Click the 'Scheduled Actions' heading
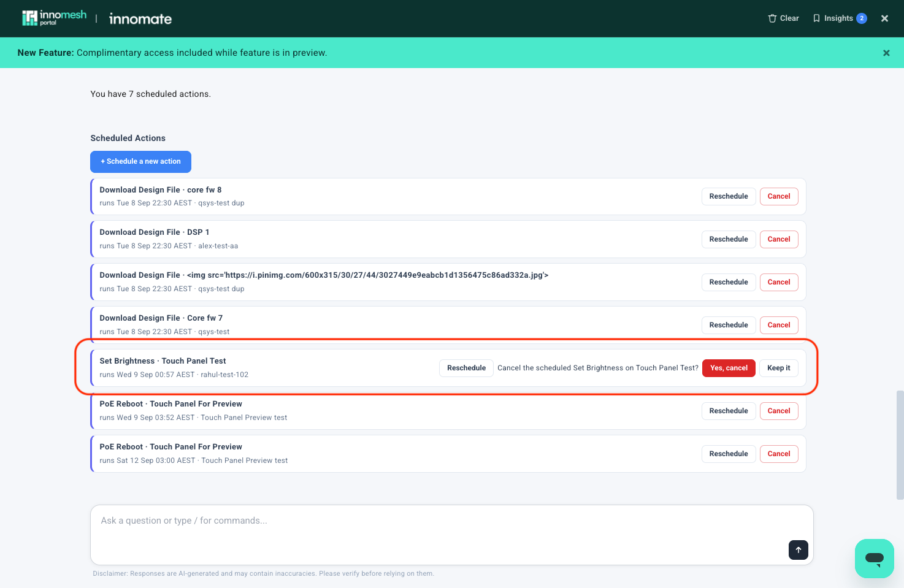 tap(128, 138)
